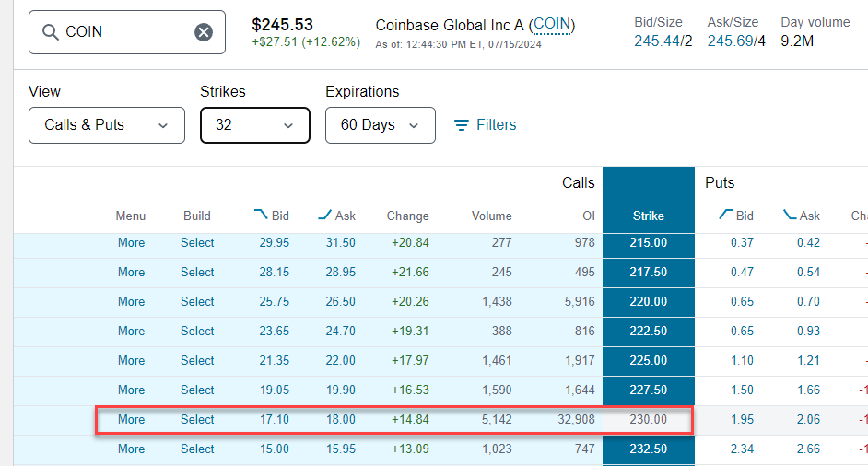
Task: Click call bid 19.05
Action: (x=274, y=390)
